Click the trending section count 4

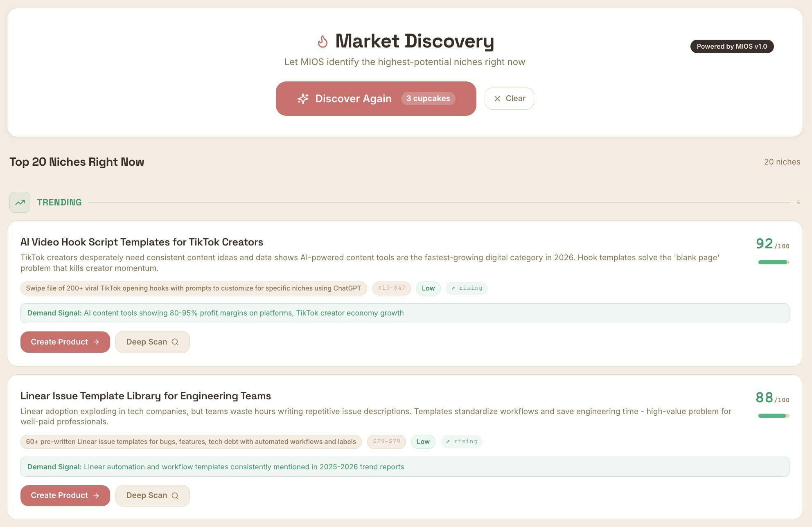798,202
